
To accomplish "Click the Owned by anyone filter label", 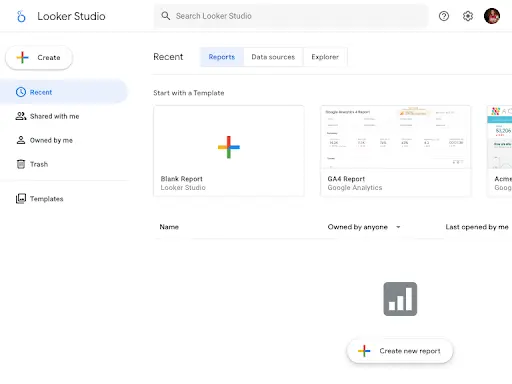I will pos(358,227).
